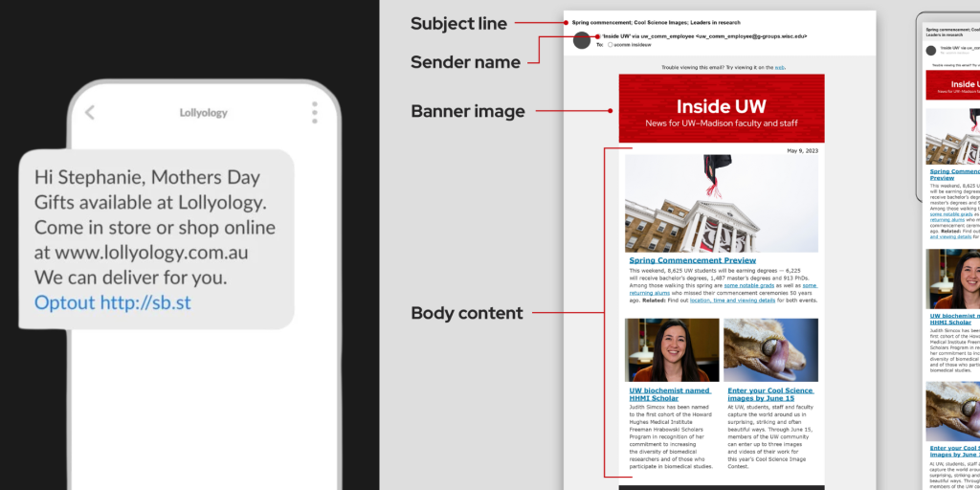Tap the back chevron in Lollyology chat

click(90, 113)
